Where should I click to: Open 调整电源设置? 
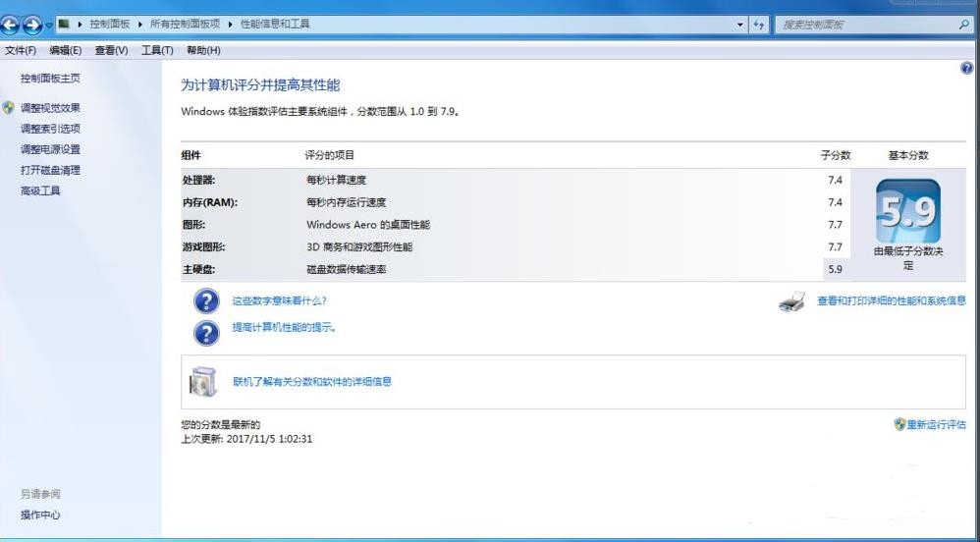[x=50, y=149]
